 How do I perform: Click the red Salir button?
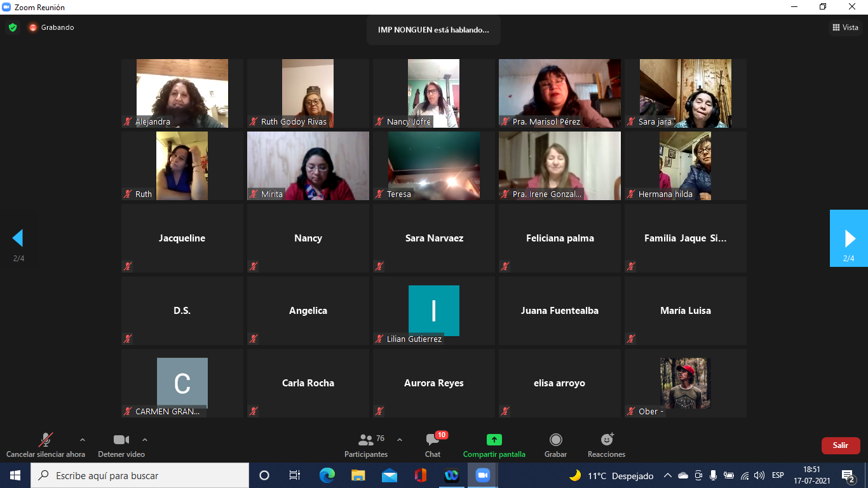click(x=841, y=445)
